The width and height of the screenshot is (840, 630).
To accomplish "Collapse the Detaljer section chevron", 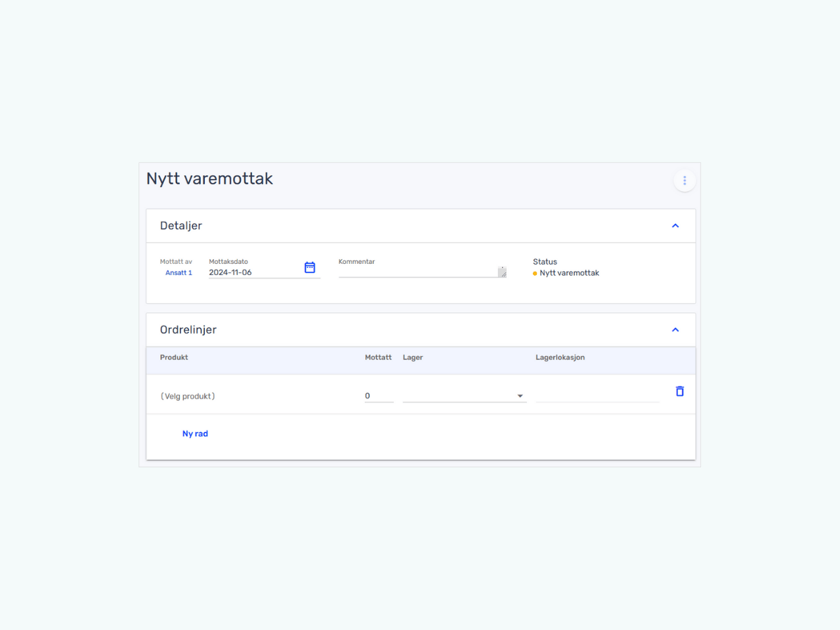I will (675, 226).
